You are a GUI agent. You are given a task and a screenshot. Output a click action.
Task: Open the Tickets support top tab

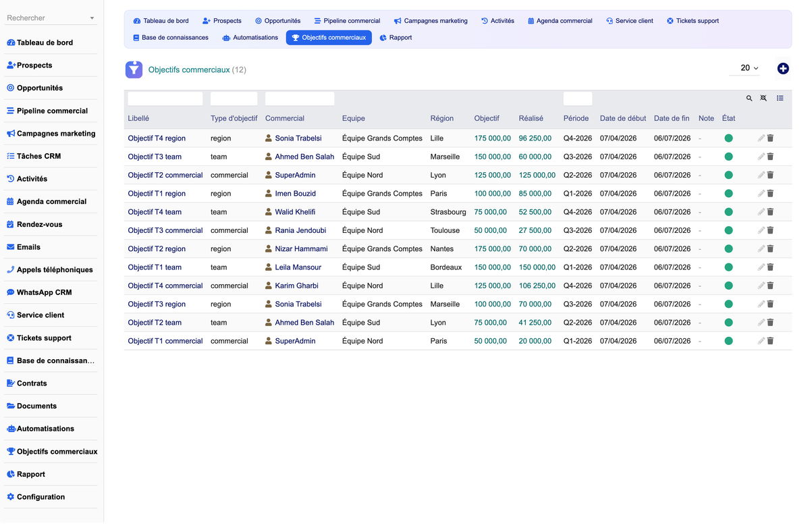point(693,21)
